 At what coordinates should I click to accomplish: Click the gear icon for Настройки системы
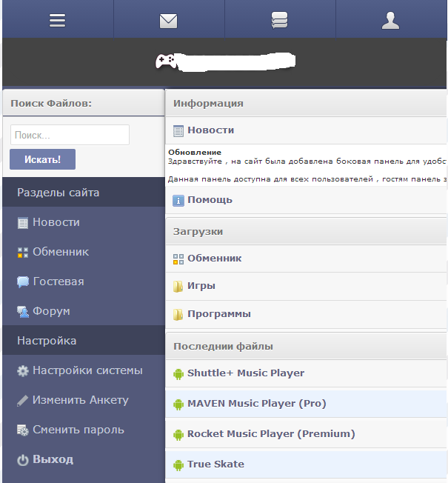click(22, 371)
